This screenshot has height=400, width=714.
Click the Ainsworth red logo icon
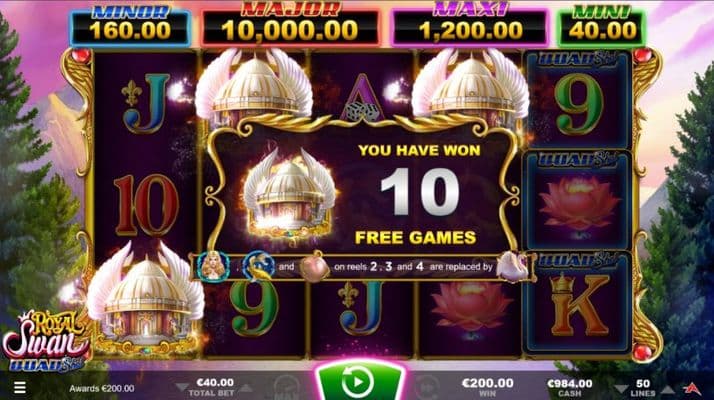point(692,388)
